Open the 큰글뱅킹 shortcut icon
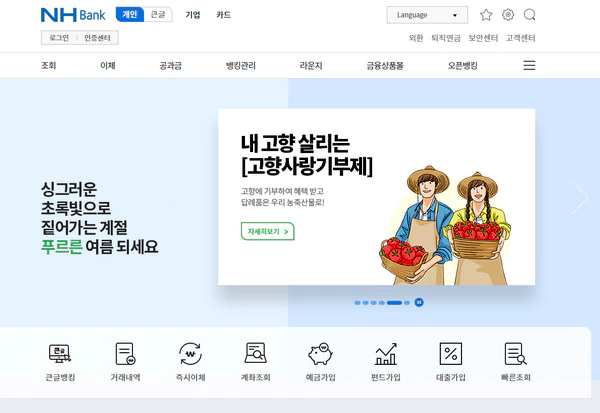The width and height of the screenshot is (600, 413). coord(60,354)
